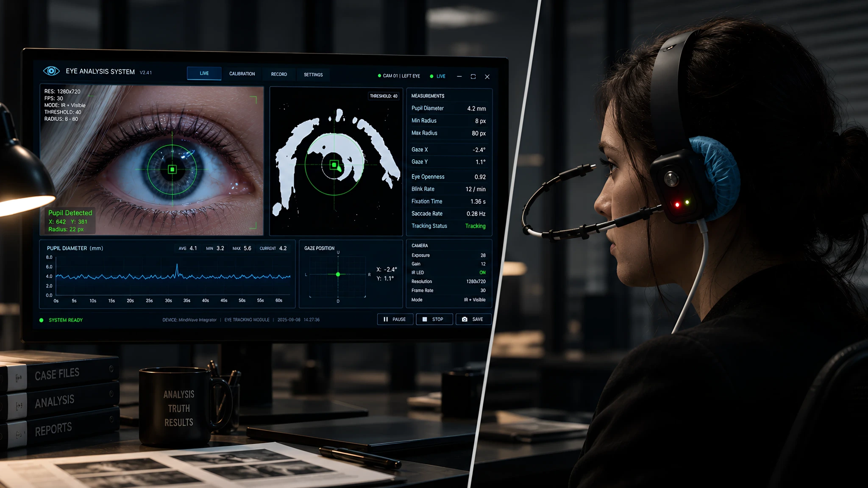The image size is (868, 488).
Task: Click the EYE TRACKING MODULE status text
Action: [247, 320]
